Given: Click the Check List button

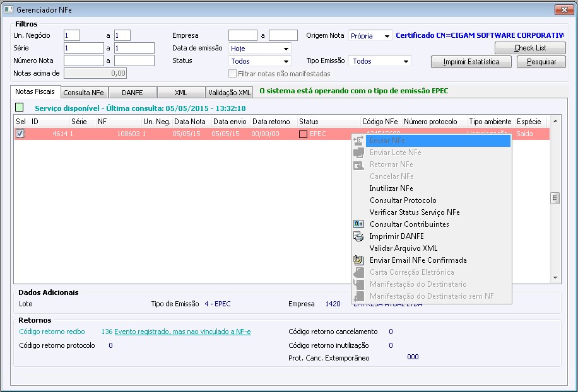Looking at the screenshot, I should click(x=530, y=48).
